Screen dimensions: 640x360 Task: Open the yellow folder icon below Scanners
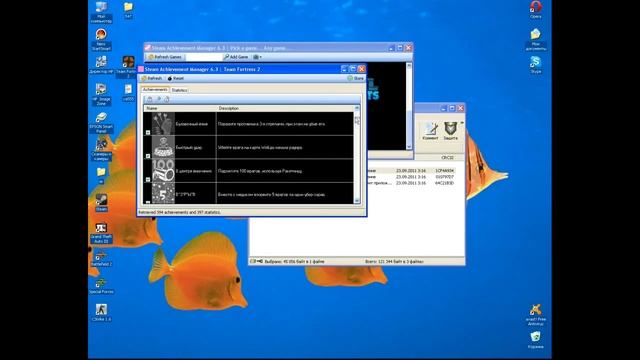click(101, 176)
